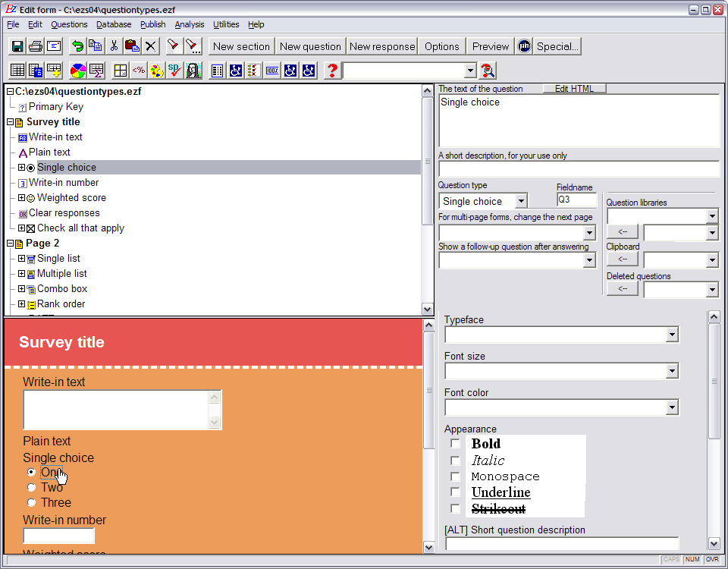
Task: Select the One radio button in preview
Action: 31,472
